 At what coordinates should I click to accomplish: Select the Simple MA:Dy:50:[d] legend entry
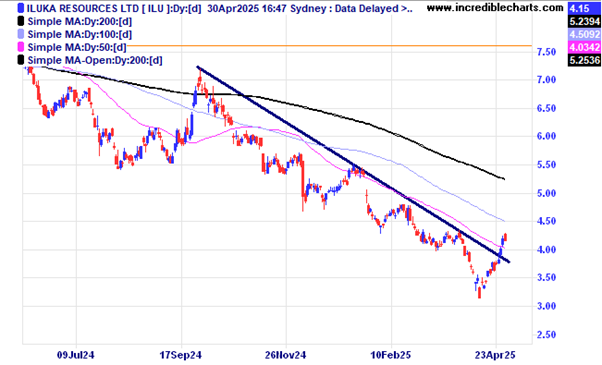pyautogui.click(x=77, y=47)
